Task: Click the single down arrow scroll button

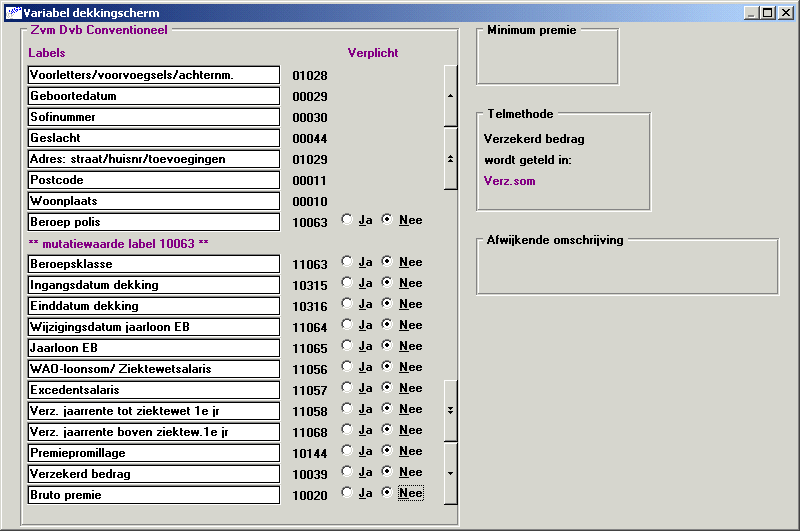Action: pyautogui.click(x=450, y=473)
